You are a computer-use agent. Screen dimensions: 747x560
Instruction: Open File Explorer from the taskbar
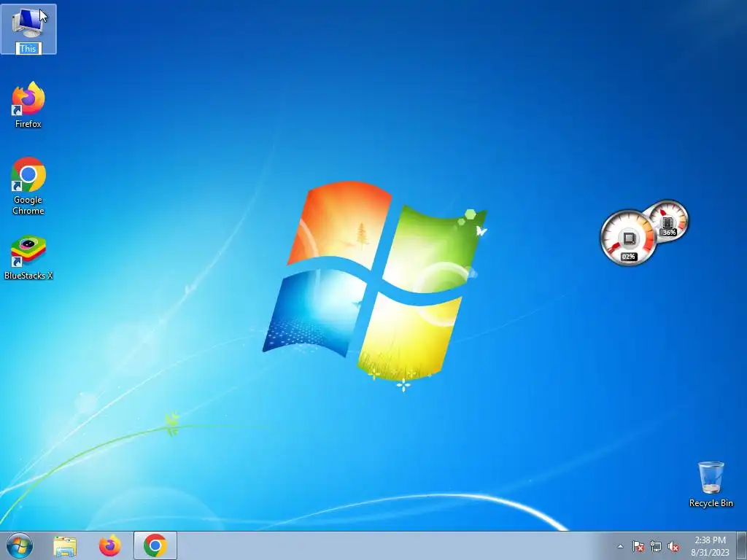[x=65, y=545]
